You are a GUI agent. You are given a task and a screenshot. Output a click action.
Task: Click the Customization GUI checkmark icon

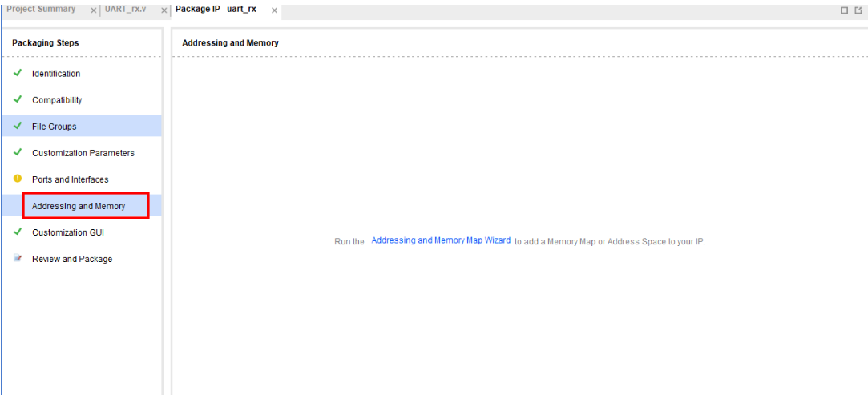pyautogui.click(x=17, y=232)
